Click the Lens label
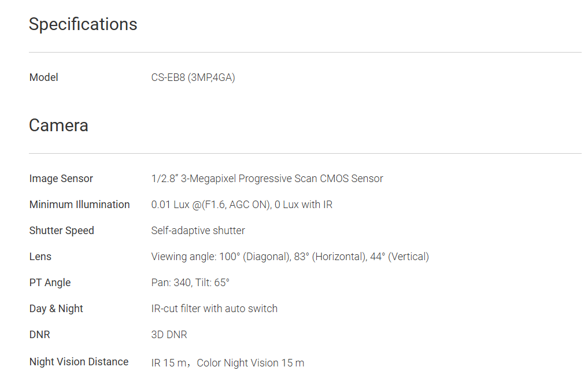This screenshot has height=389, width=588. (x=40, y=257)
